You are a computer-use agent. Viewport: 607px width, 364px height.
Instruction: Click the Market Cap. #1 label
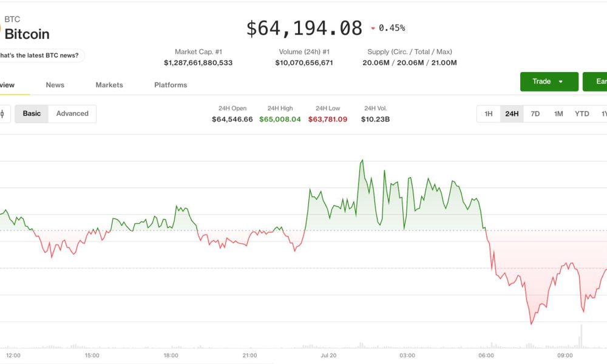click(198, 52)
